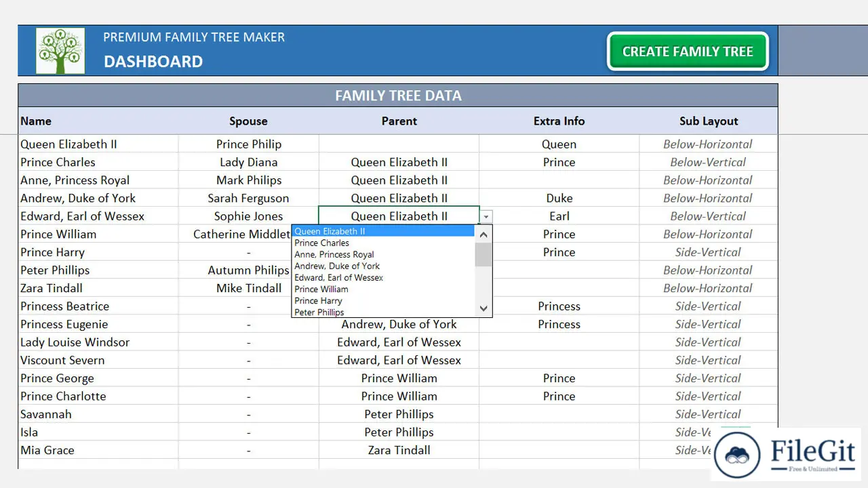Select Lady Louise Windsor's parent cell
The image size is (868, 488).
399,342
